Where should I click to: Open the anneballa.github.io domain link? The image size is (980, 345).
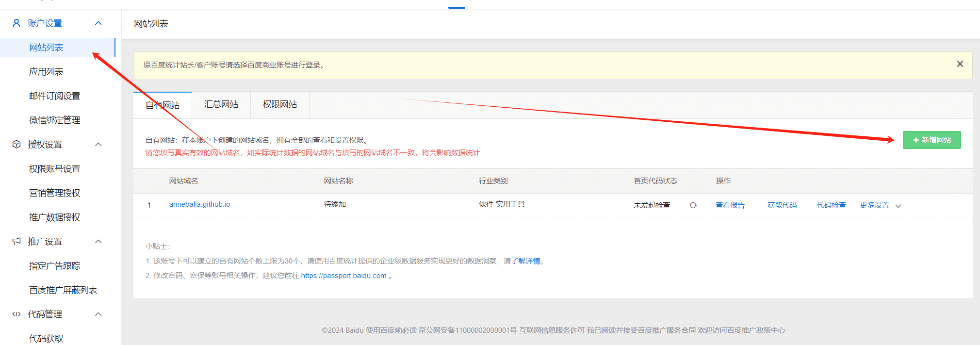[199, 204]
